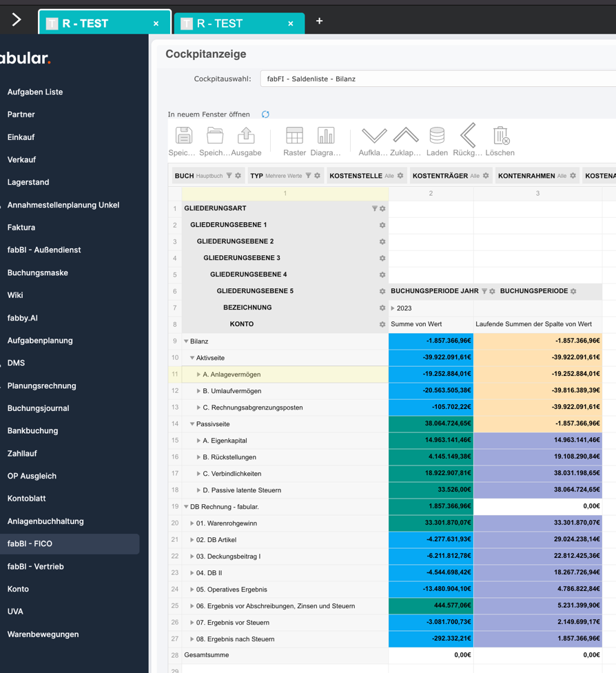Screen dimensions: 616x673
Task: Click the Löschen trash icon
Action: (x=500, y=136)
